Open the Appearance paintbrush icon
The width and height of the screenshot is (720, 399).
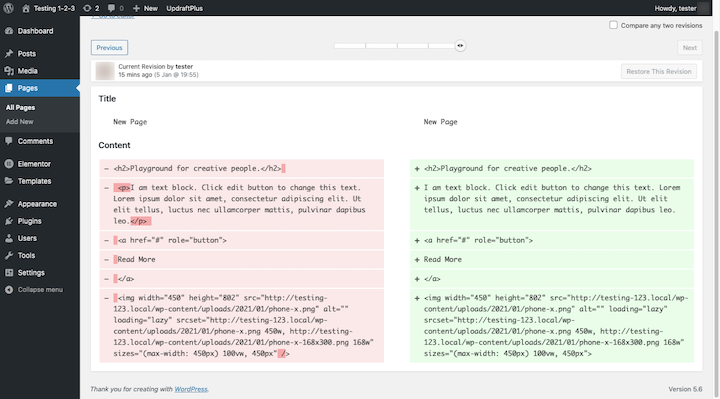pyautogui.click(x=9, y=204)
